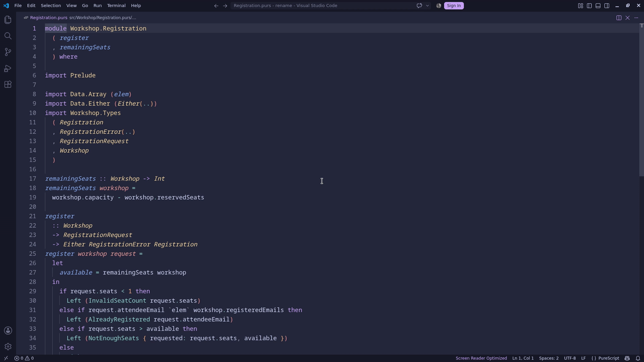Click 'Workshop.Types' import text
This screenshot has width=644, height=362.
96,113
